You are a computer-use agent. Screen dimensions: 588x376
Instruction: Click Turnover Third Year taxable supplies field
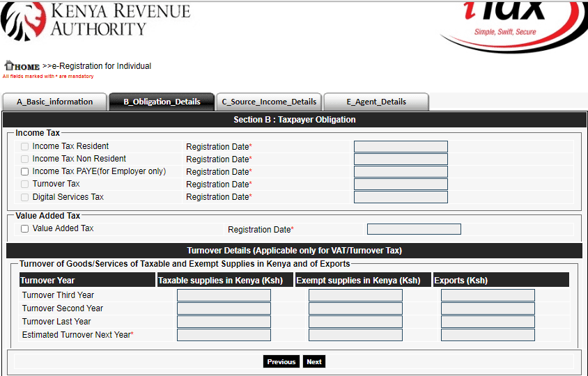pos(224,295)
